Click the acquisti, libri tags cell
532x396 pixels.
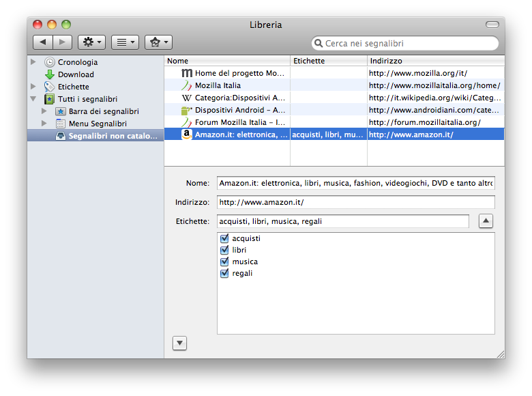pos(329,135)
